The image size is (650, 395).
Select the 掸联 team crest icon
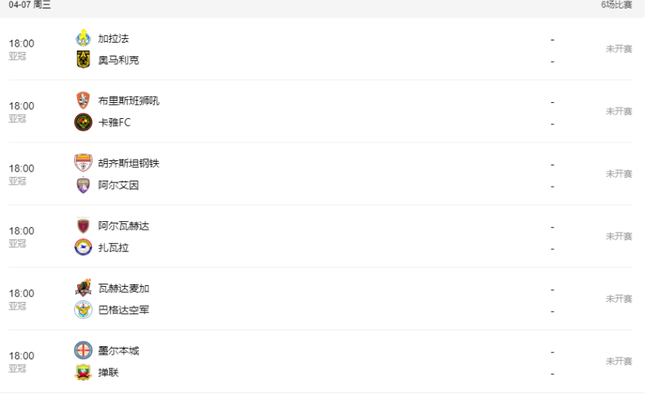click(x=83, y=372)
